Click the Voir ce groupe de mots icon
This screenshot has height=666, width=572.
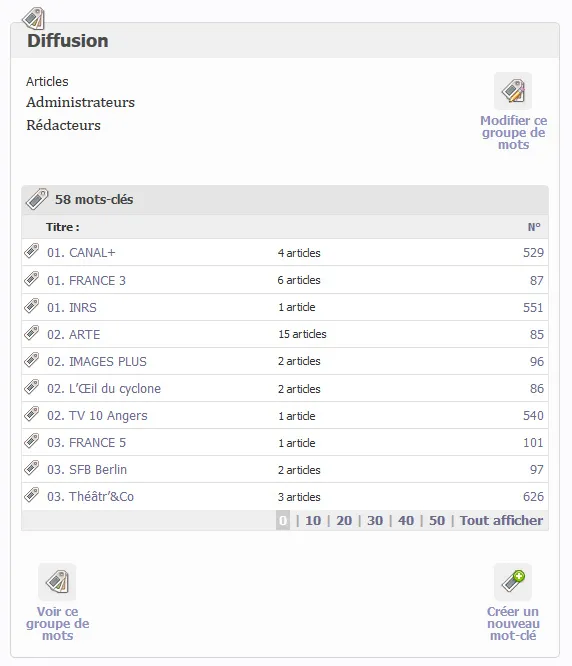point(57,581)
